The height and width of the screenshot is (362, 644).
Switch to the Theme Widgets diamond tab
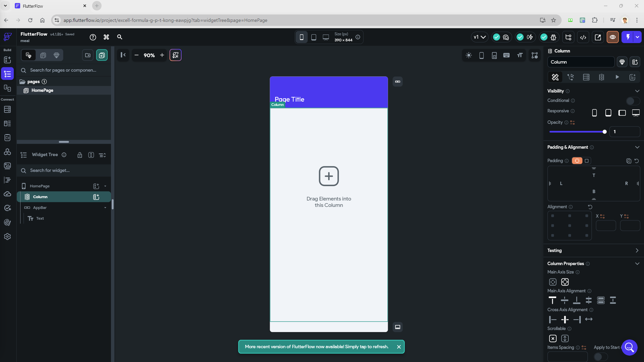tap(56, 55)
